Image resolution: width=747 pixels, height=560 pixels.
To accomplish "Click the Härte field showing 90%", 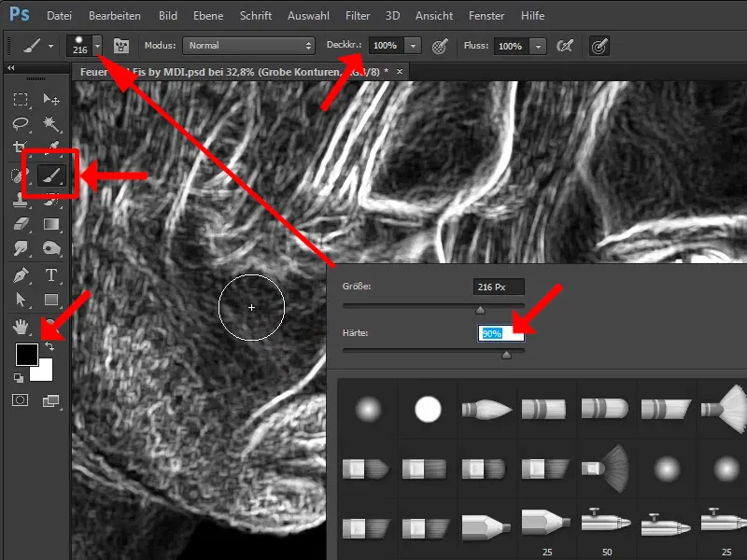I will coord(500,333).
